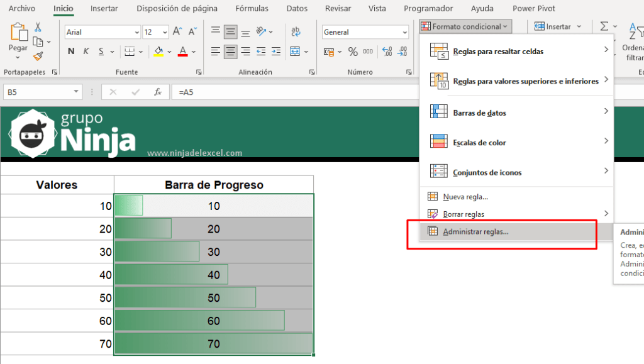Click the AutoSum sigma icon
This screenshot has width=644, height=364.
604,26
